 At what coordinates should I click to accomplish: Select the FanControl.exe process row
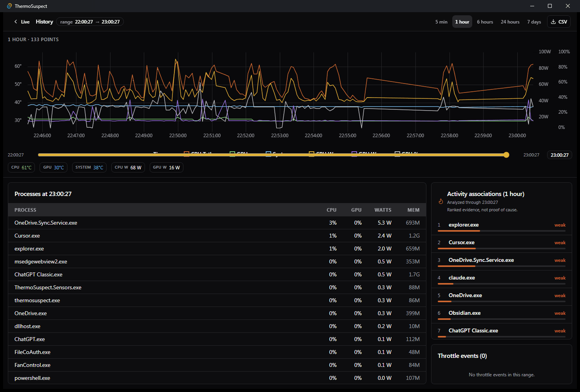point(217,365)
